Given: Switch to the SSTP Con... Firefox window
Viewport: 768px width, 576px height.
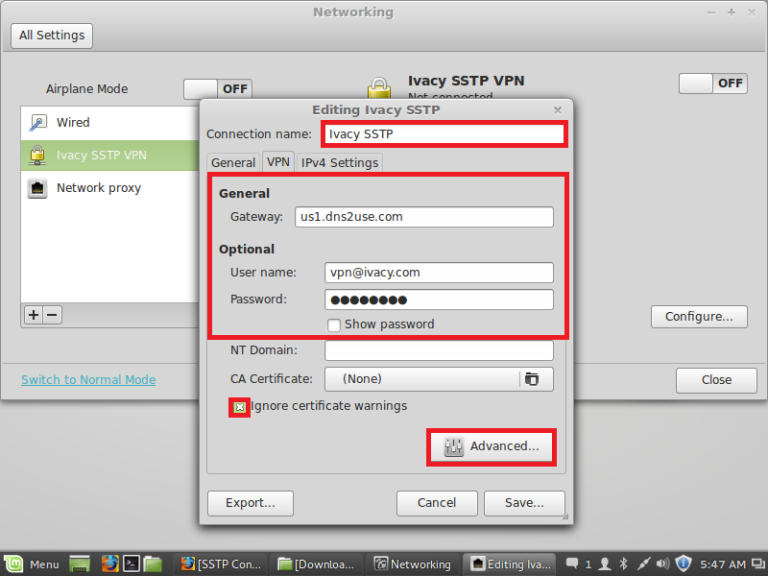Looking at the screenshot, I should [220, 564].
